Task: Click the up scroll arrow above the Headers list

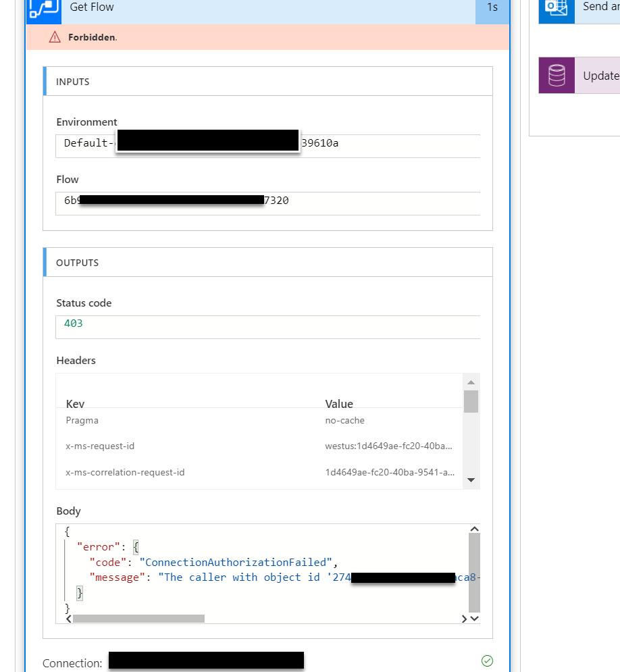Action: [471, 382]
